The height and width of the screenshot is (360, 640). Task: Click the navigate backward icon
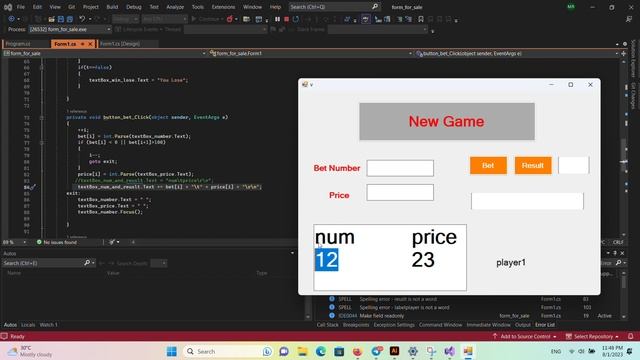tap(11, 19)
